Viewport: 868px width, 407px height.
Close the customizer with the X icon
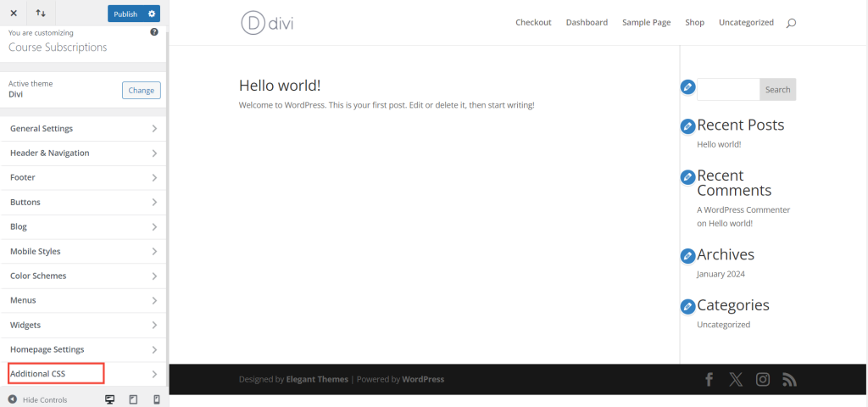(14, 14)
